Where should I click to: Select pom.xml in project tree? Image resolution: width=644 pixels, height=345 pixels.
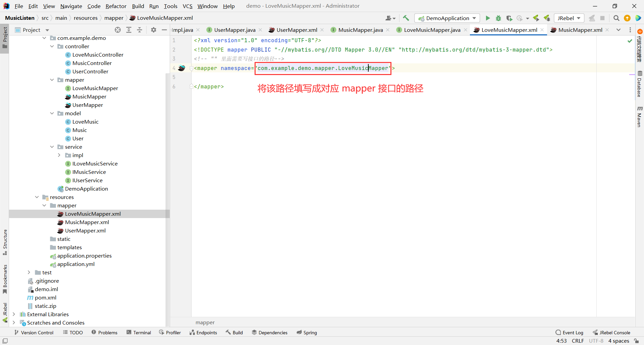(45, 297)
